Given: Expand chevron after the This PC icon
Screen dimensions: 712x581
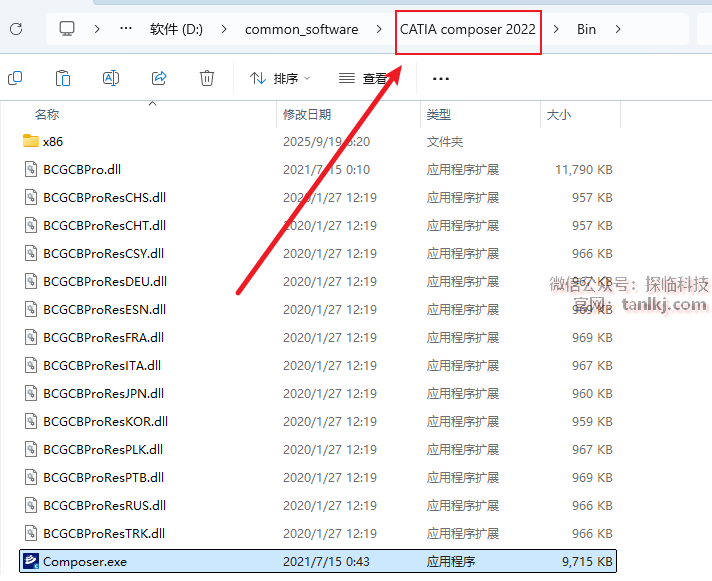Looking at the screenshot, I should [x=97, y=30].
